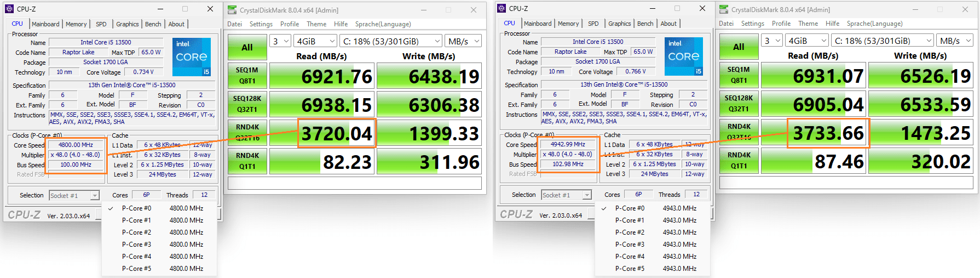Image resolution: width=980 pixels, height=278 pixels.
Task: Click the Bus Speed 102.98 MHz field
Action: pos(568,164)
